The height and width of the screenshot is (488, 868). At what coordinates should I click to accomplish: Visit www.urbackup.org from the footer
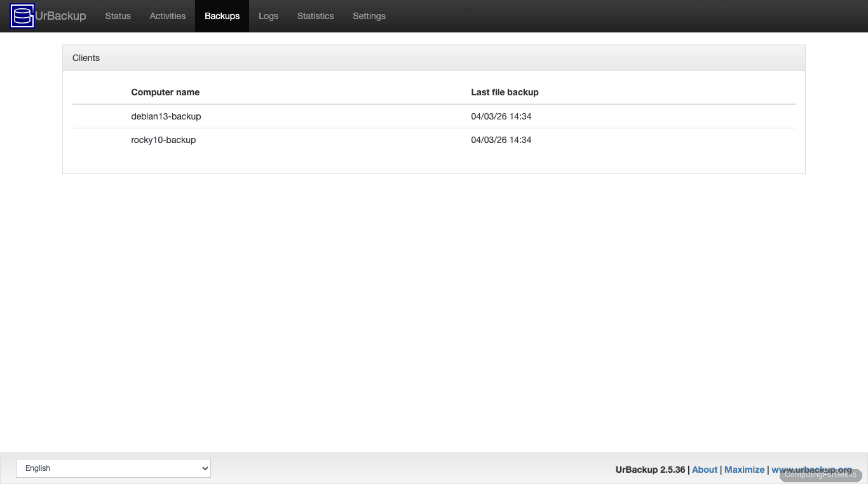(811, 470)
